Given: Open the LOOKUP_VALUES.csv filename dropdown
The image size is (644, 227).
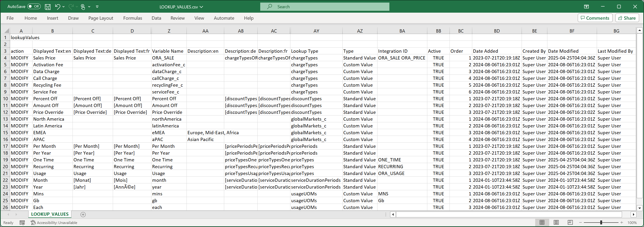Looking at the screenshot, I should (201, 7).
